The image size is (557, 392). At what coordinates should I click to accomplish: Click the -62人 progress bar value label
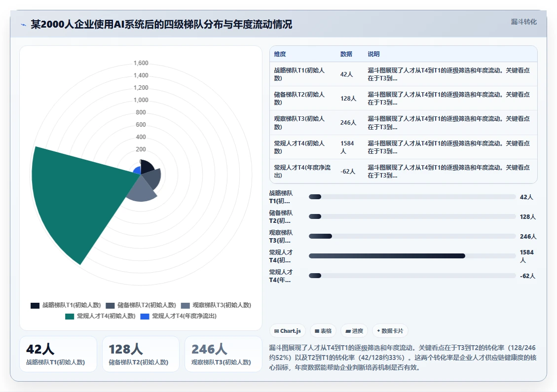(x=527, y=276)
